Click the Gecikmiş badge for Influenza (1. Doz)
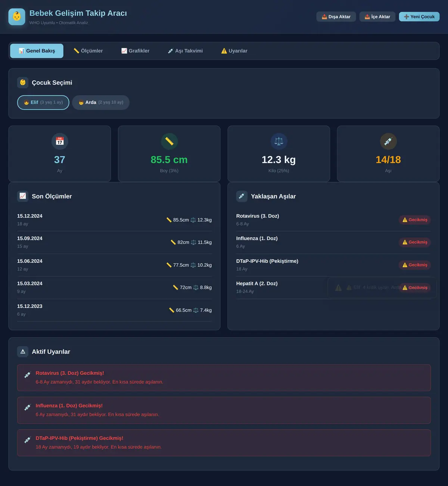448x486 pixels. pyautogui.click(x=415, y=242)
